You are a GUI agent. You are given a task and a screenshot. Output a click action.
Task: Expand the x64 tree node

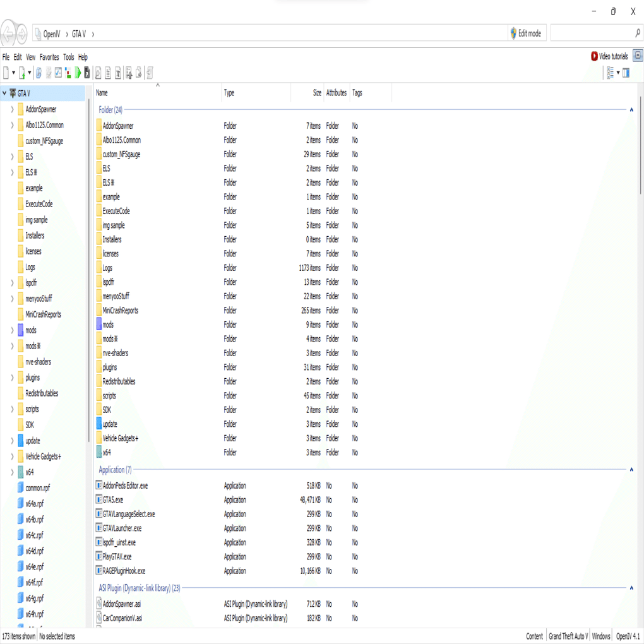pos(13,472)
